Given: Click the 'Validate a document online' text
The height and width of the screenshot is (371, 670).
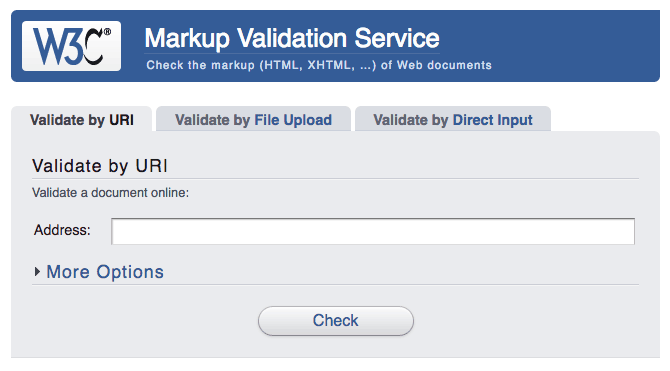Looking at the screenshot, I should tap(110, 193).
